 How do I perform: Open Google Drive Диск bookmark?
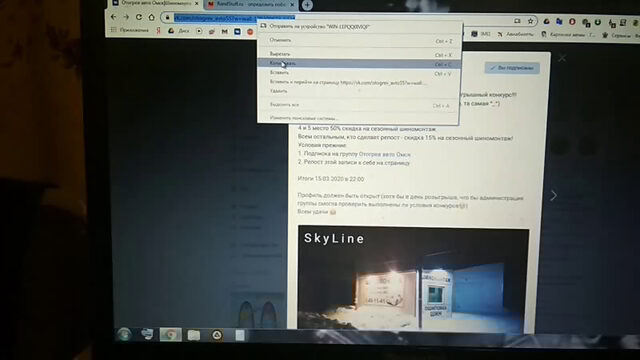[179, 31]
